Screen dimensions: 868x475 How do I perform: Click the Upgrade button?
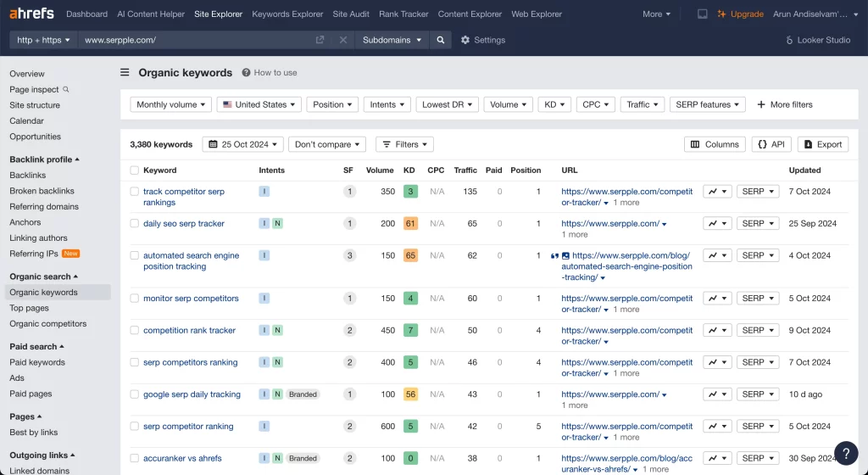point(740,14)
